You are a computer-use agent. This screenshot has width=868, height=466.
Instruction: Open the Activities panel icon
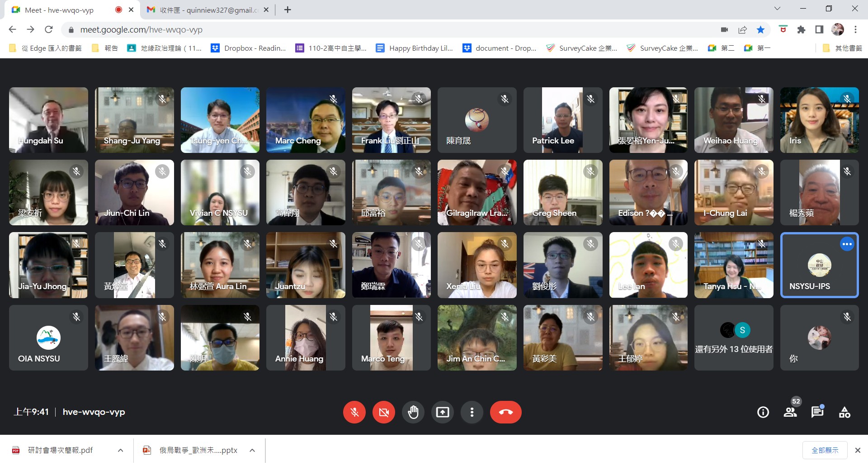pyautogui.click(x=844, y=412)
